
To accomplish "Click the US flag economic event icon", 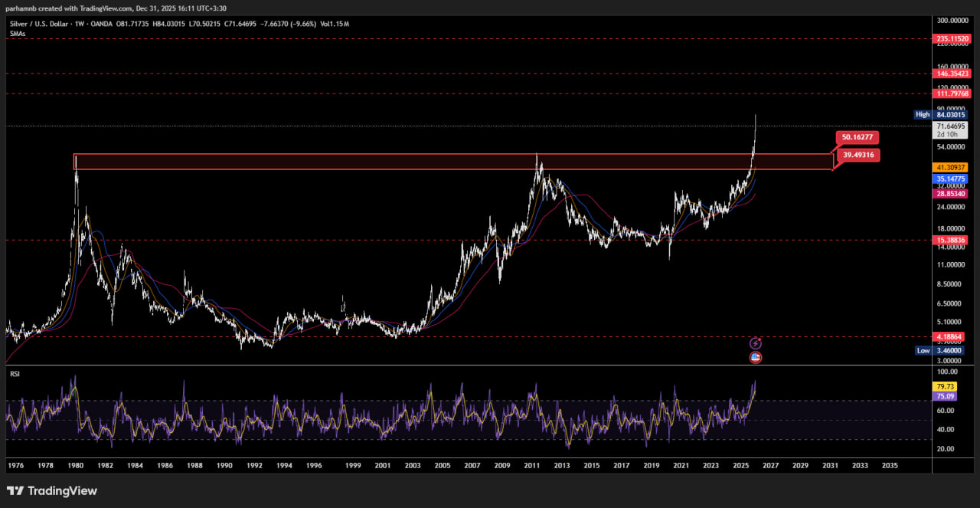I will [756, 357].
